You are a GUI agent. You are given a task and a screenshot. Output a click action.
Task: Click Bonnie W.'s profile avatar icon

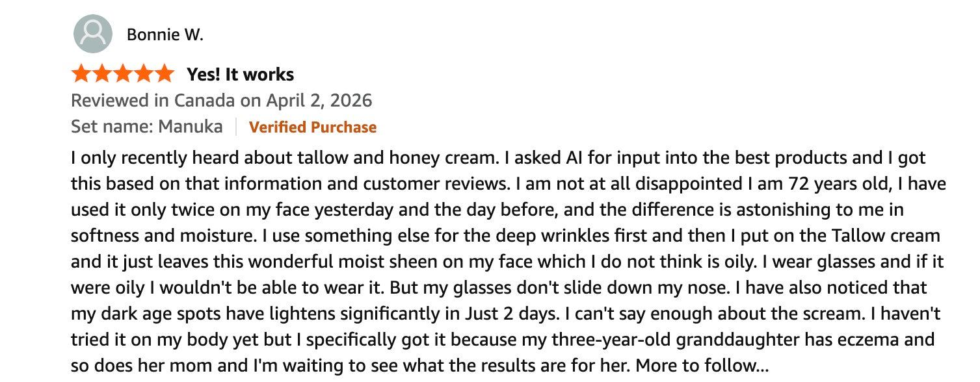[93, 34]
